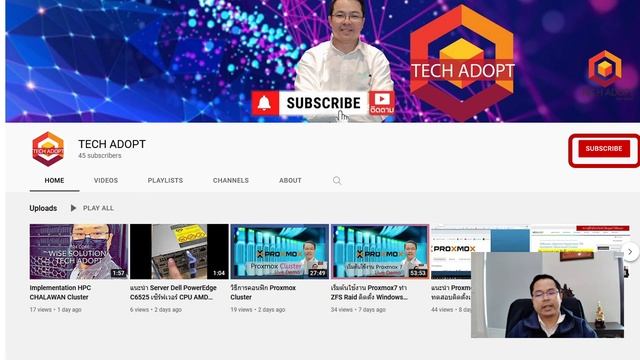Click the banner's red YouTube play icon
Image resolution: width=640 pixels, height=360 pixels.
[x=382, y=99]
